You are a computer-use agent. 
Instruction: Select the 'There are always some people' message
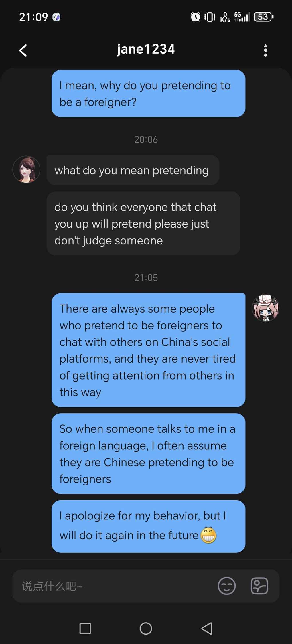[148, 350]
